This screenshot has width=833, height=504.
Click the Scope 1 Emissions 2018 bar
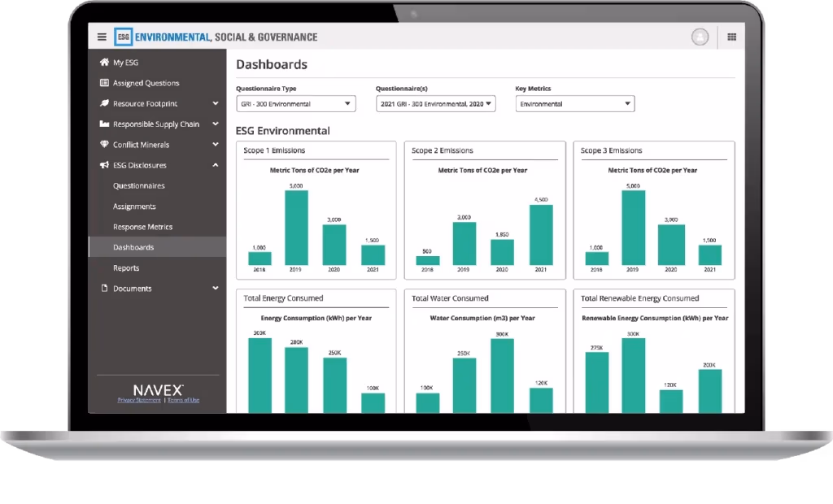tap(259, 259)
